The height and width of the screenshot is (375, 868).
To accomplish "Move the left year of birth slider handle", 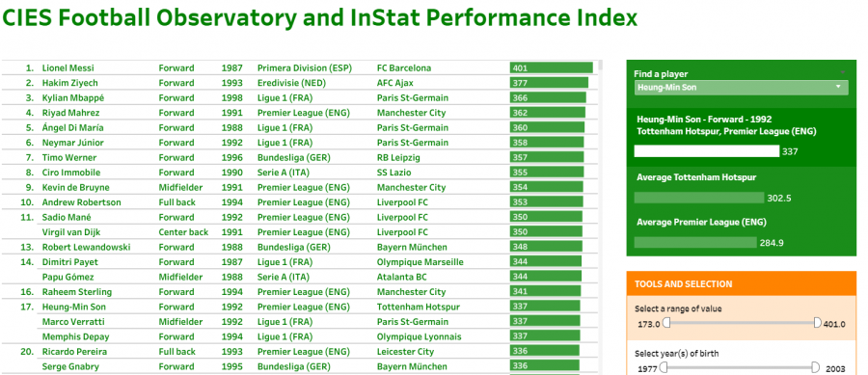I will [x=664, y=367].
